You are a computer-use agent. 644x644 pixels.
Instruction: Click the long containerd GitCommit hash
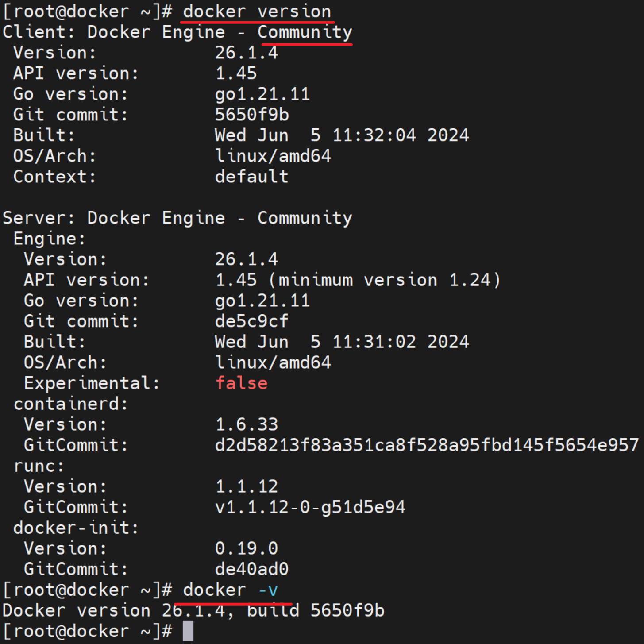point(427,445)
